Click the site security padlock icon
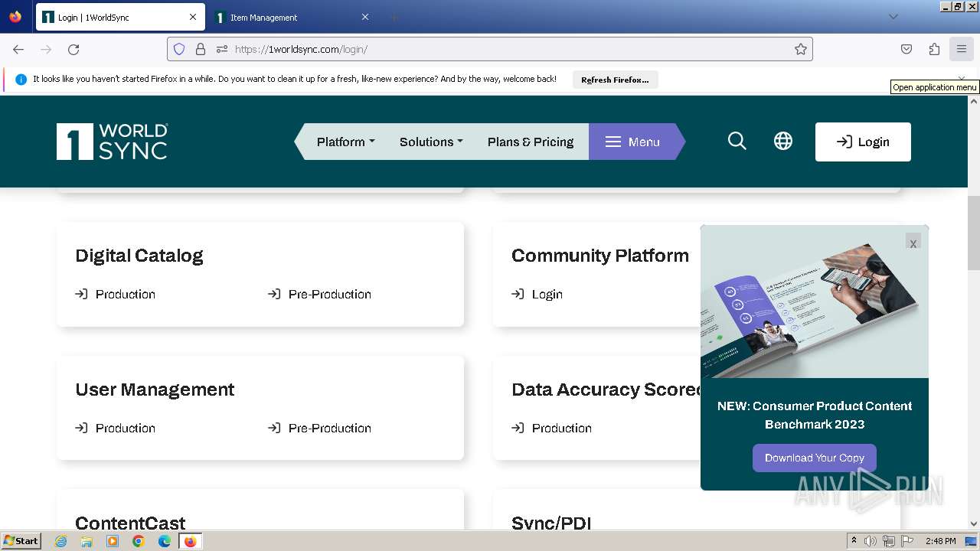 click(x=201, y=49)
